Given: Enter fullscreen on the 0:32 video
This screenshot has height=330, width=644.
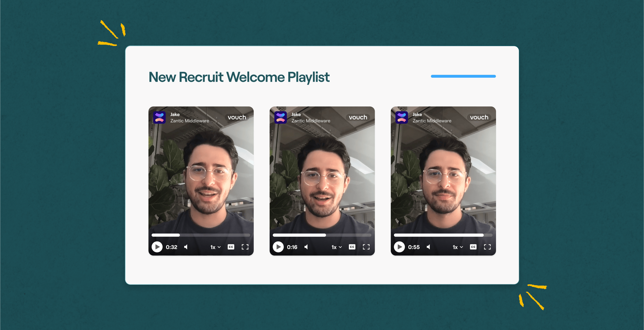Looking at the screenshot, I should pos(245,247).
